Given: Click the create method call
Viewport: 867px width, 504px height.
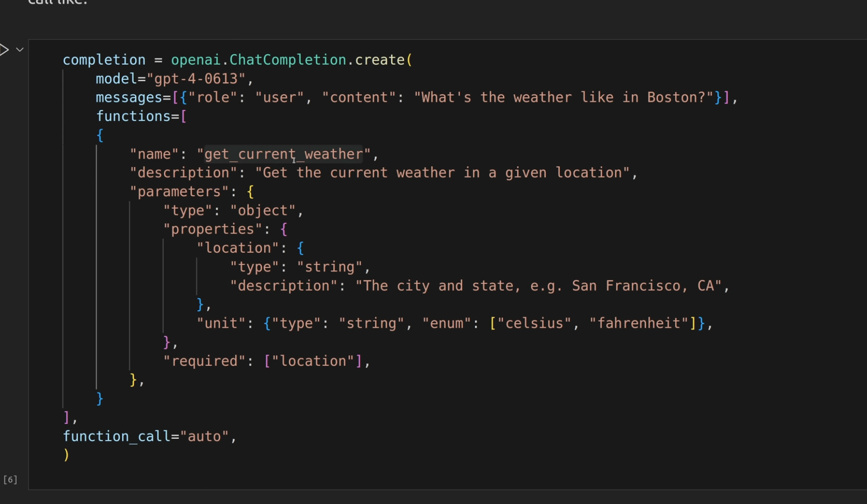Looking at the screenshot, I should (380, 60).
